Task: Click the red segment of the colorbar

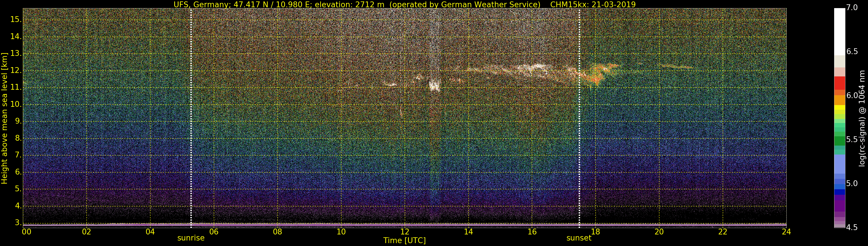Action: point(839,83)
